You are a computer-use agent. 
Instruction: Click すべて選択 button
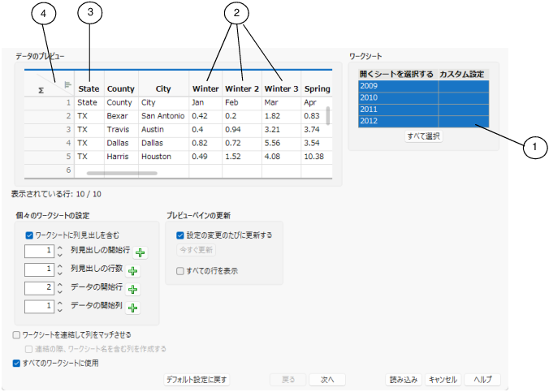pos(424,136)
